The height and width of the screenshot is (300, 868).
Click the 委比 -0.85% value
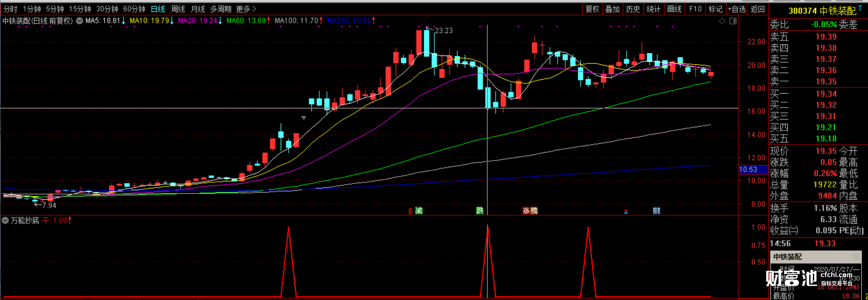click(x=824, y=24)
